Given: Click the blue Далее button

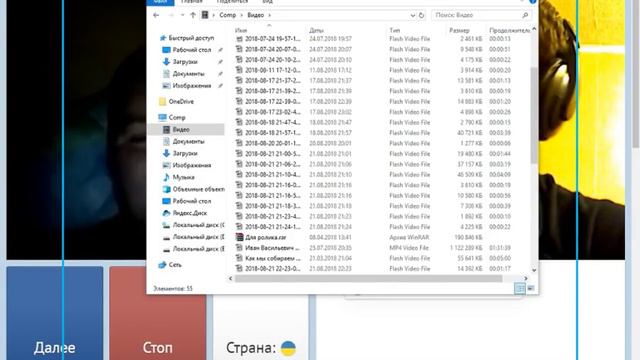Looking at the screenshot, I should point(55,313).
